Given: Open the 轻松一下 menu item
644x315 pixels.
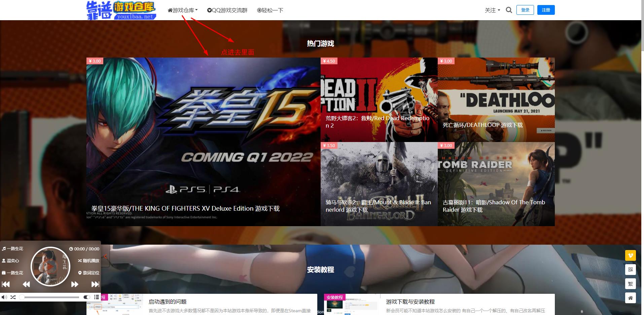Looking at the screenshot, I should (270, 10).
